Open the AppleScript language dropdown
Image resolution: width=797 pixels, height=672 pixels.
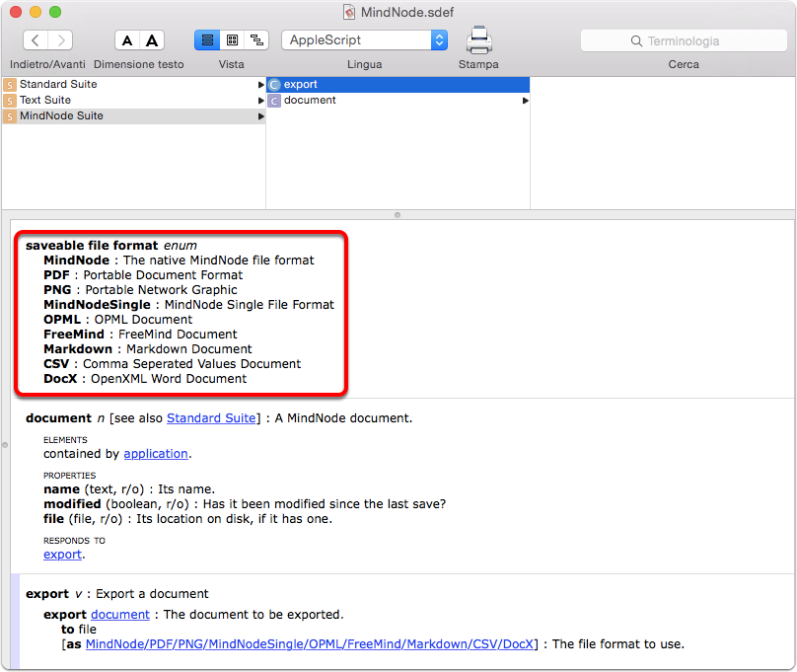pyautogui.click(x=364, y=40)
